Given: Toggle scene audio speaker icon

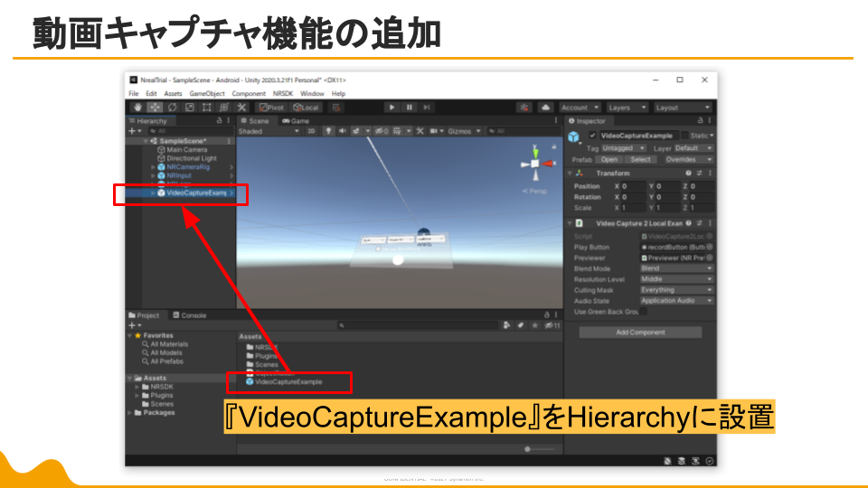Looking at the screenshot, I should 342,131.
